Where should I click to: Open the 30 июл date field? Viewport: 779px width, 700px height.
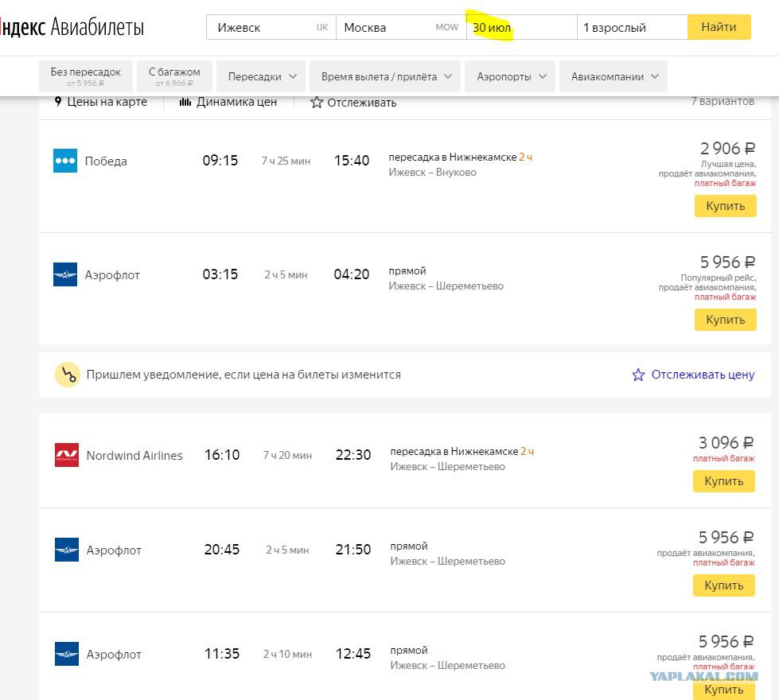(522, 27)
